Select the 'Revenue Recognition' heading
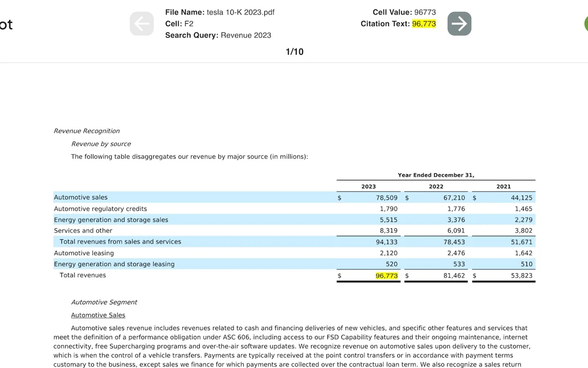 (x=87, y=131)
